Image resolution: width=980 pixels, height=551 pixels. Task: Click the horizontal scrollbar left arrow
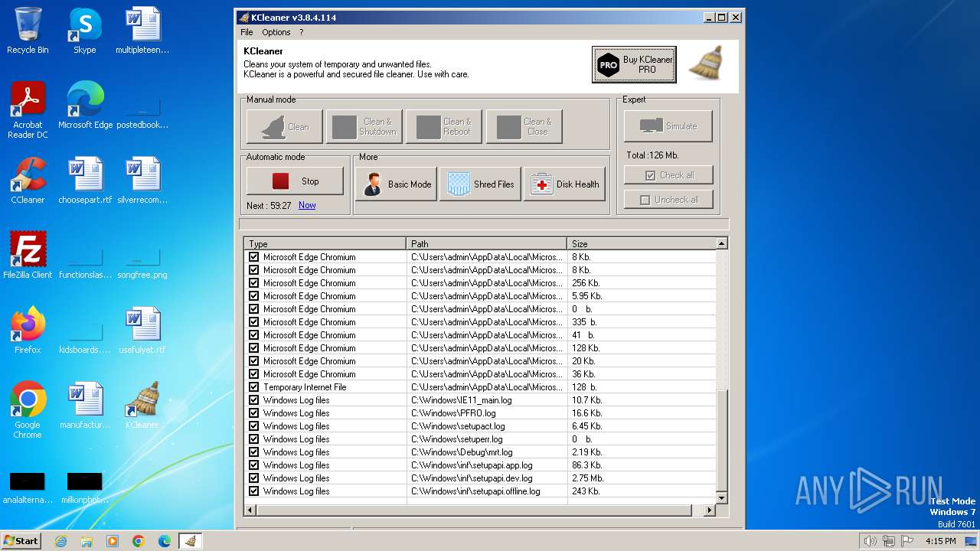250,510
